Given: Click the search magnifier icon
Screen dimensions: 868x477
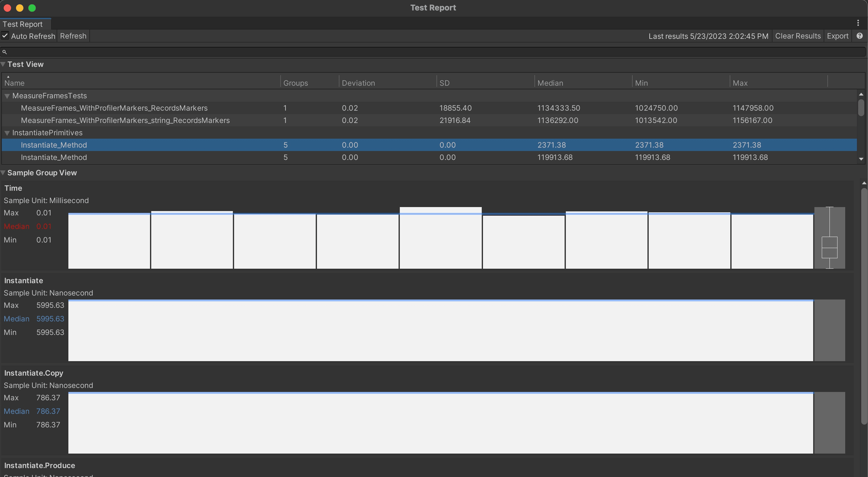Looking at the screenshot, I should tap(5, 51).
